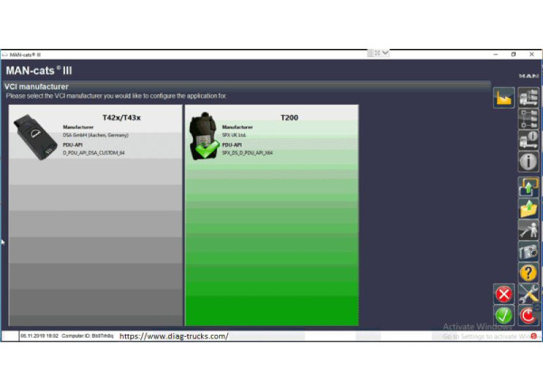Click the technician figure icon
The width and height of the screenshot is (543, 392).
(x=529, y=229)
